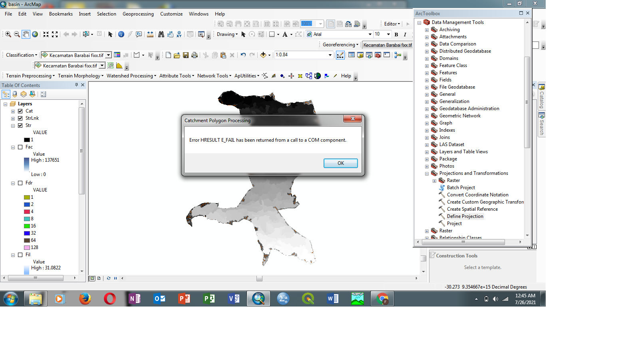
Task: Use the Measure tool
Action: [150, 34]
